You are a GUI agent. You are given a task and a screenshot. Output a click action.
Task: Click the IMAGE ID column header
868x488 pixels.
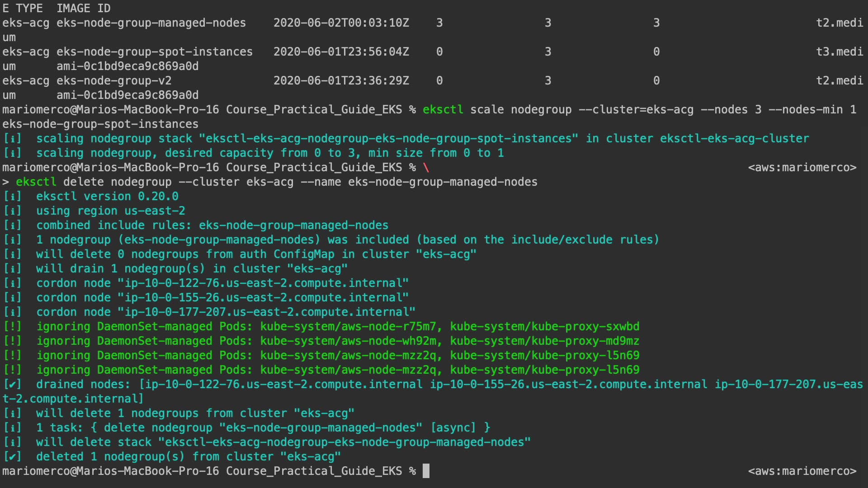click(83, 9)
